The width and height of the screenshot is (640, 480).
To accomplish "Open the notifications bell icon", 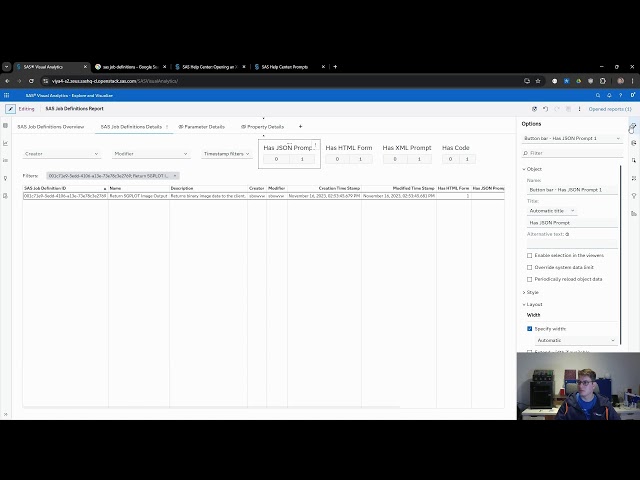I will click(609, 95).
